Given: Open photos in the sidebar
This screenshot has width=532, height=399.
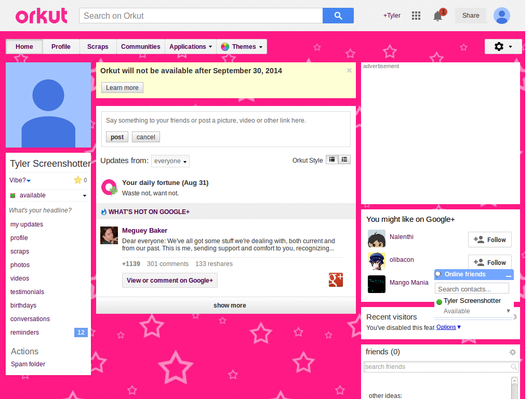Looking at the screenshot, I should point(20,265).
